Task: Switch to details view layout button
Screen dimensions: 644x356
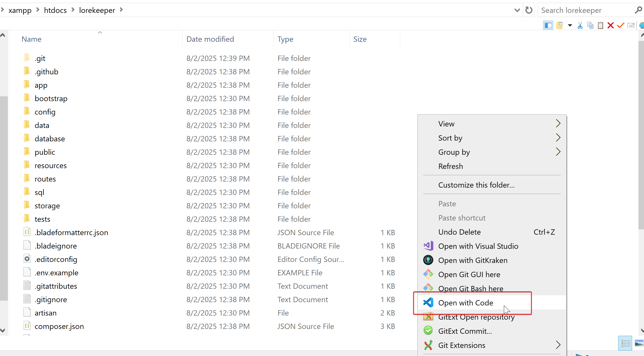Action: pos(625,343)
